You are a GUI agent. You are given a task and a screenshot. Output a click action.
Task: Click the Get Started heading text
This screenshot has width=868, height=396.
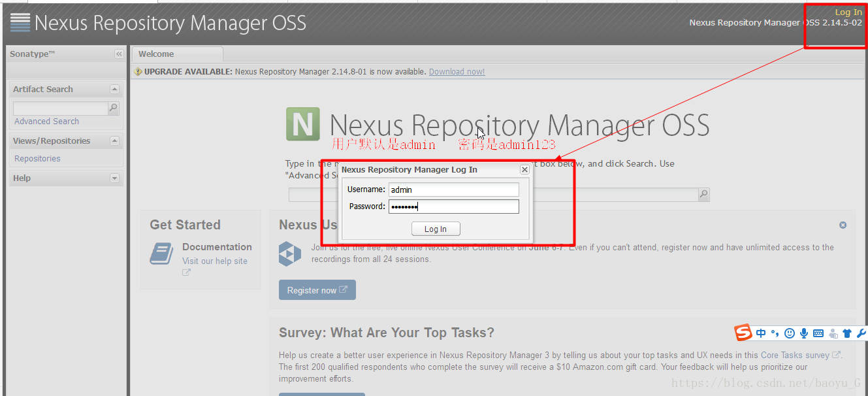point(185,225)
